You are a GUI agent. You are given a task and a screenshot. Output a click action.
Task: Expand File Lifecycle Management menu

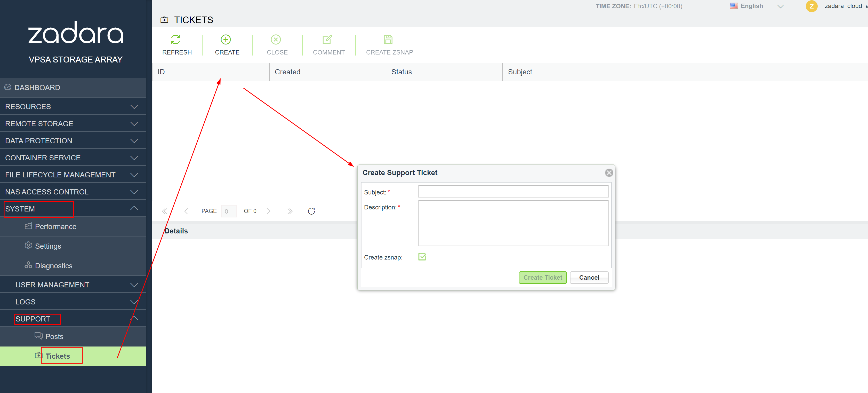pos(73,175)
